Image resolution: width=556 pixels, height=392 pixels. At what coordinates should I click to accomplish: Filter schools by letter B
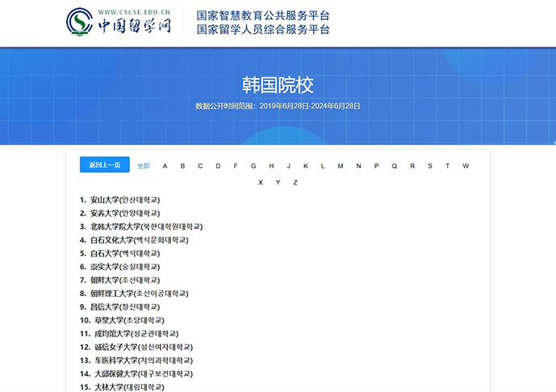click(x=182, y=166)
